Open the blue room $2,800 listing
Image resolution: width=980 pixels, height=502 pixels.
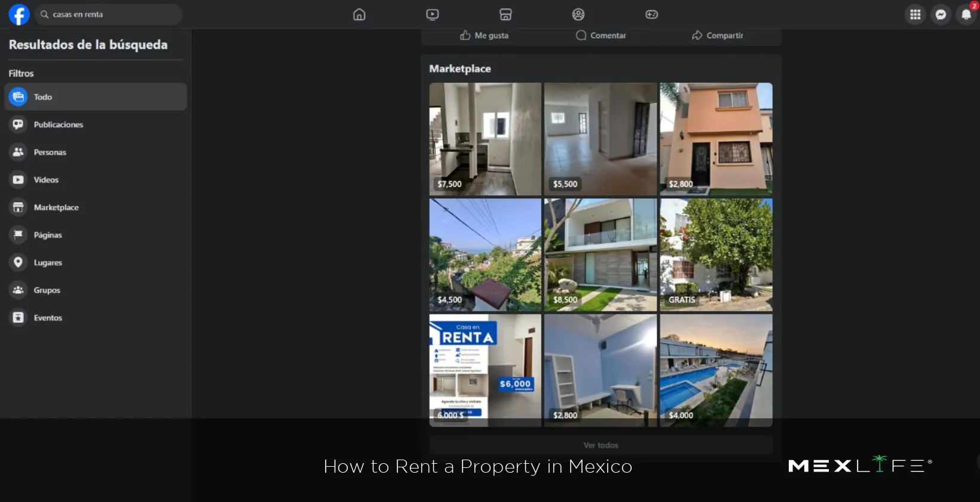pos(601,371)
